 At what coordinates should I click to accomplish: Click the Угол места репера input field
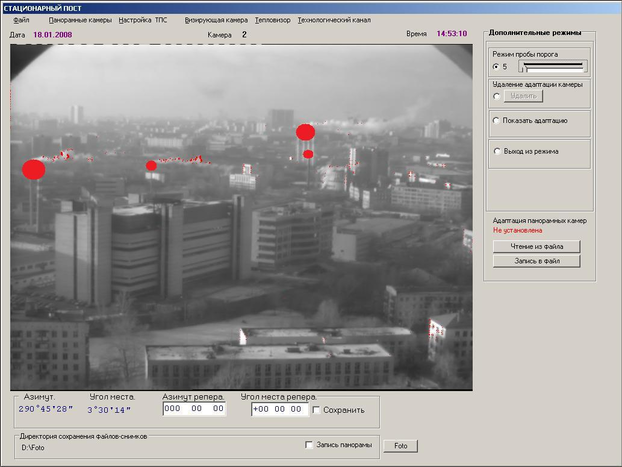tap(275, 409)
